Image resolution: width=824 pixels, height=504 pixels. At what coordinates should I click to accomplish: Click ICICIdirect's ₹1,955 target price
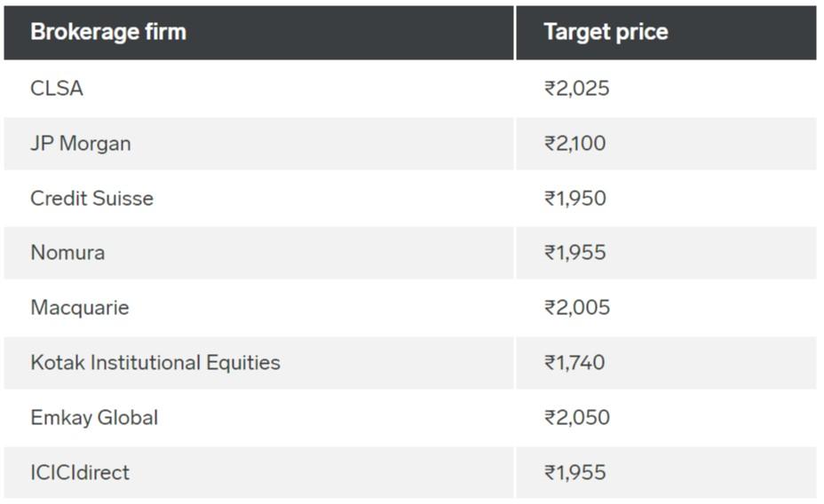tap(575, 472)
